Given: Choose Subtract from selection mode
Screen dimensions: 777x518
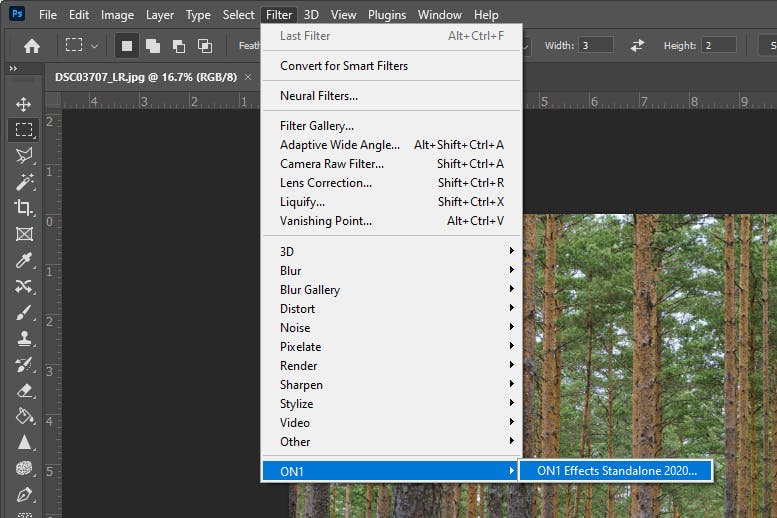Looking at the screenshot, I should tap(178, 46).
